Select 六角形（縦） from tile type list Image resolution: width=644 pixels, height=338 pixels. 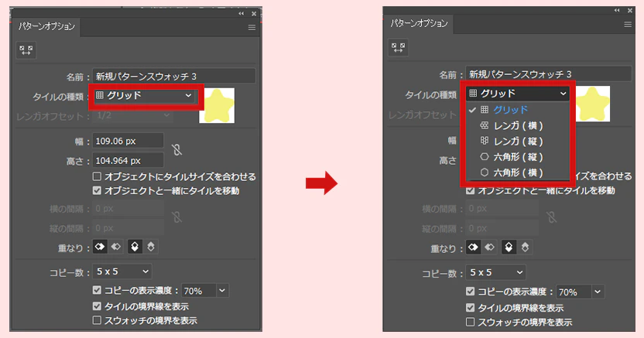click(519, 157)
